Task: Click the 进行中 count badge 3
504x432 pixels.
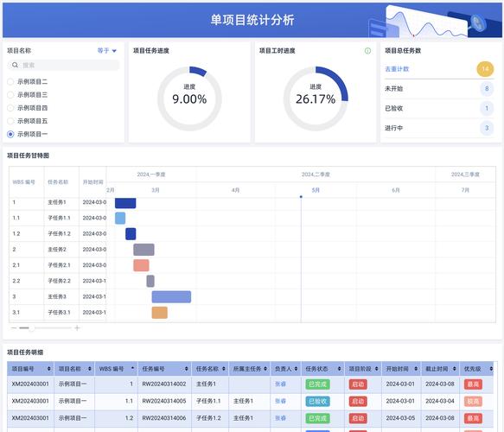Action: 487,128
